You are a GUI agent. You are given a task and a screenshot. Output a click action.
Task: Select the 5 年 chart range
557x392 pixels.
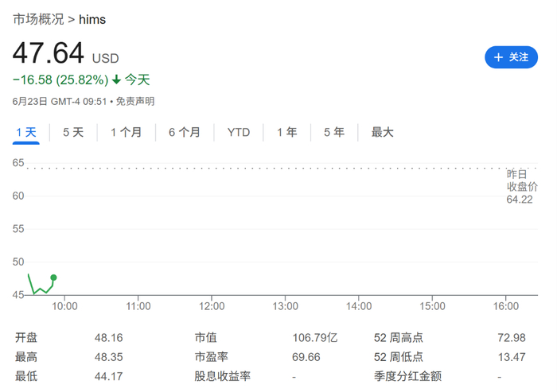(x=334, y=132)
